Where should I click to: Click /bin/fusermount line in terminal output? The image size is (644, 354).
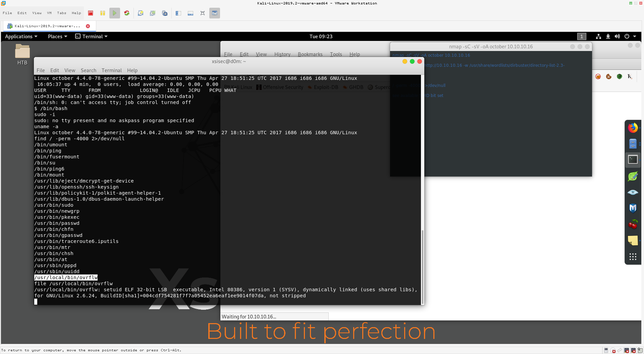pyautogui.click(x=57, y=157)
